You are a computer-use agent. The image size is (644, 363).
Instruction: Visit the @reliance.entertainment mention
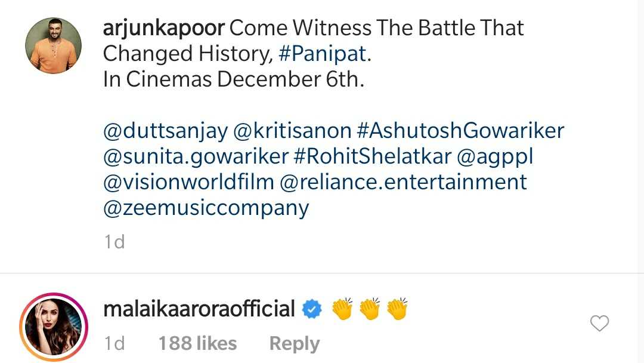403,182
